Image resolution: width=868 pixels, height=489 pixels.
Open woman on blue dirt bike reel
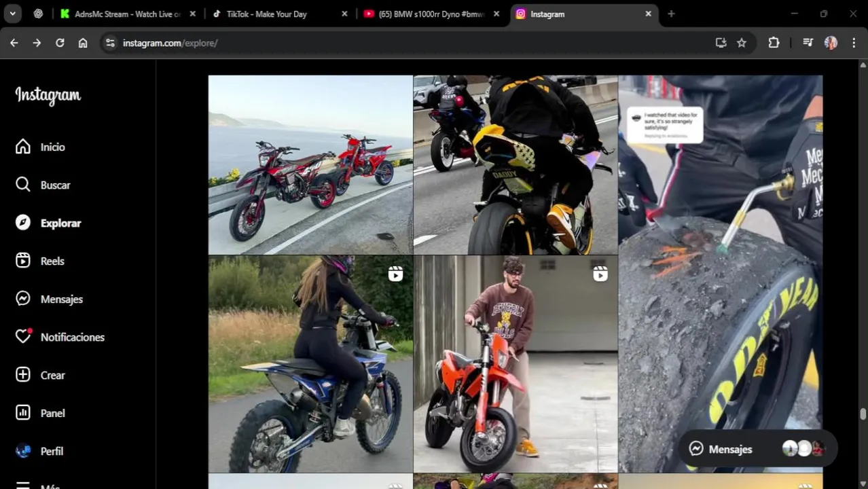pos(310,364)
